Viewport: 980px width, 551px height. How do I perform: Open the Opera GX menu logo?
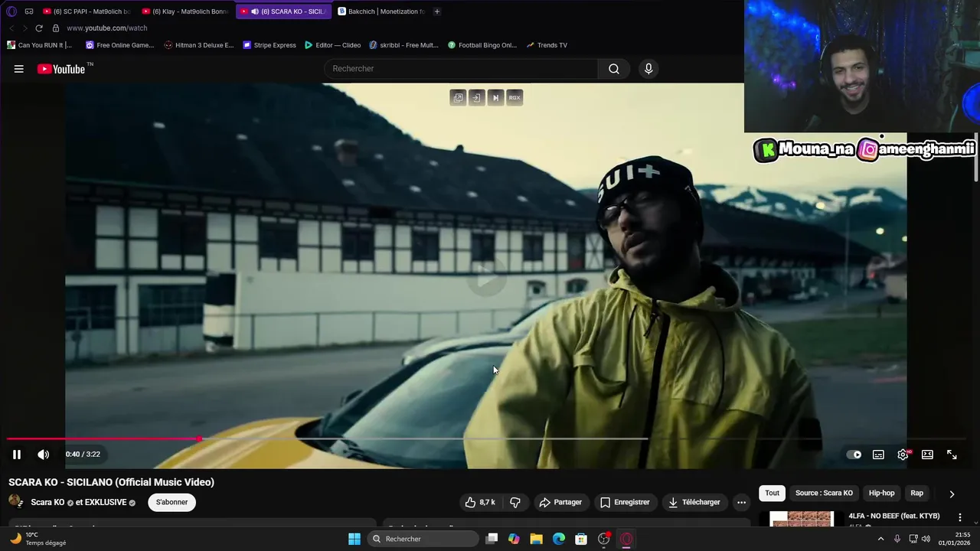[x=11, y=11]
